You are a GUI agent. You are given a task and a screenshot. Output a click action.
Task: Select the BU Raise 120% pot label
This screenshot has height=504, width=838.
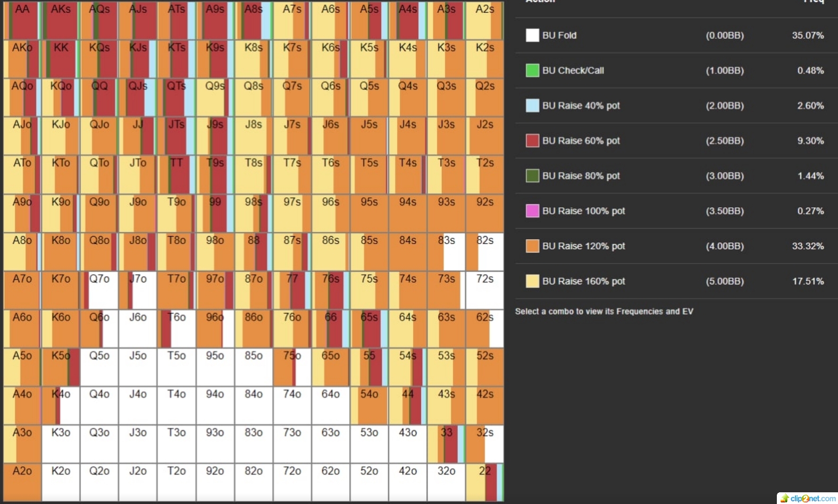[584, 246]
